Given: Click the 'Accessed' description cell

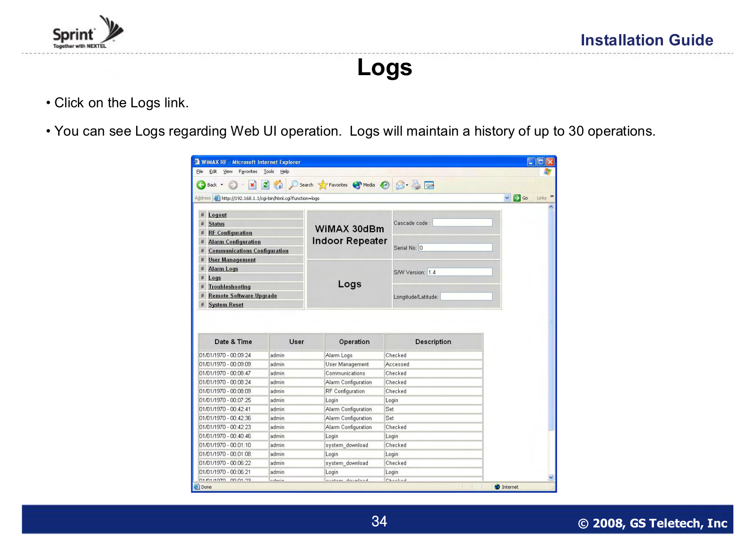Looking at the screenshot, I should 433,364.
